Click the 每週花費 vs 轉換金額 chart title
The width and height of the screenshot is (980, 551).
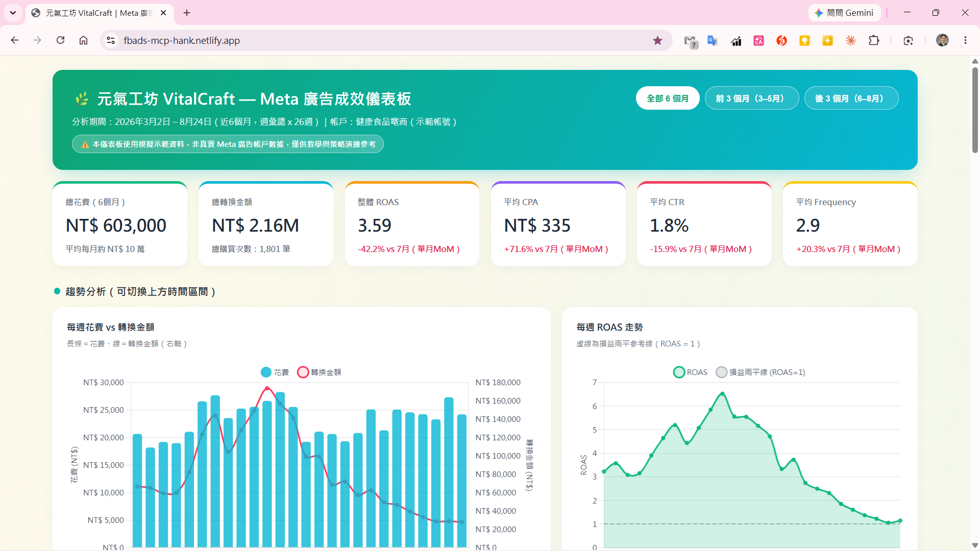[x=111, y=327]
